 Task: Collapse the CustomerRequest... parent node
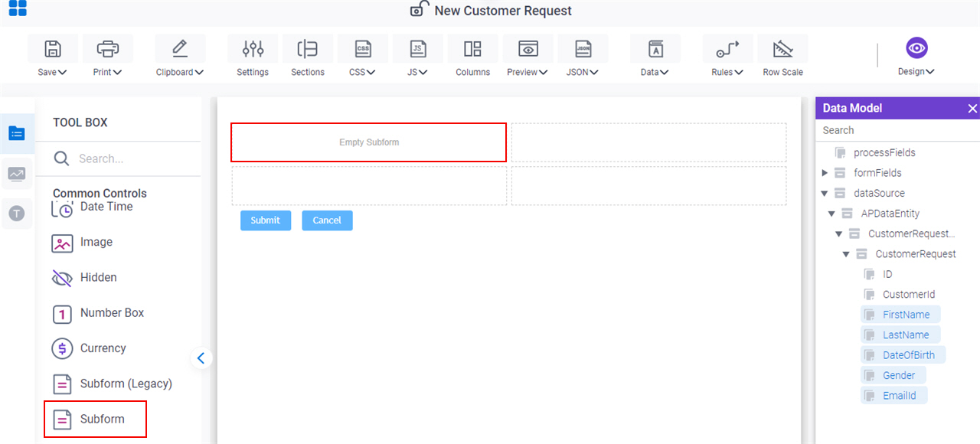839,233
